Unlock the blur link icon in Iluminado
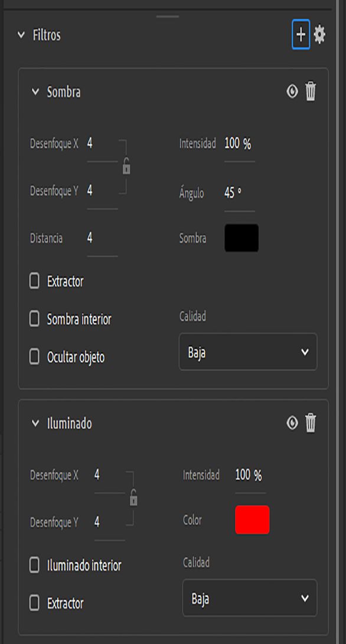The height and width of the screenshot is (644, 346). click(134, 498)
